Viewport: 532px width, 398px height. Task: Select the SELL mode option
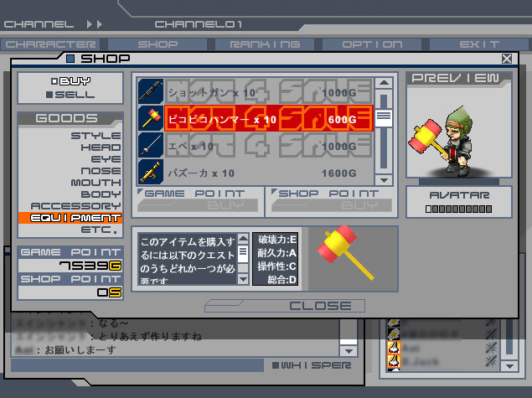pyautogui.click(x=70, y=95)
